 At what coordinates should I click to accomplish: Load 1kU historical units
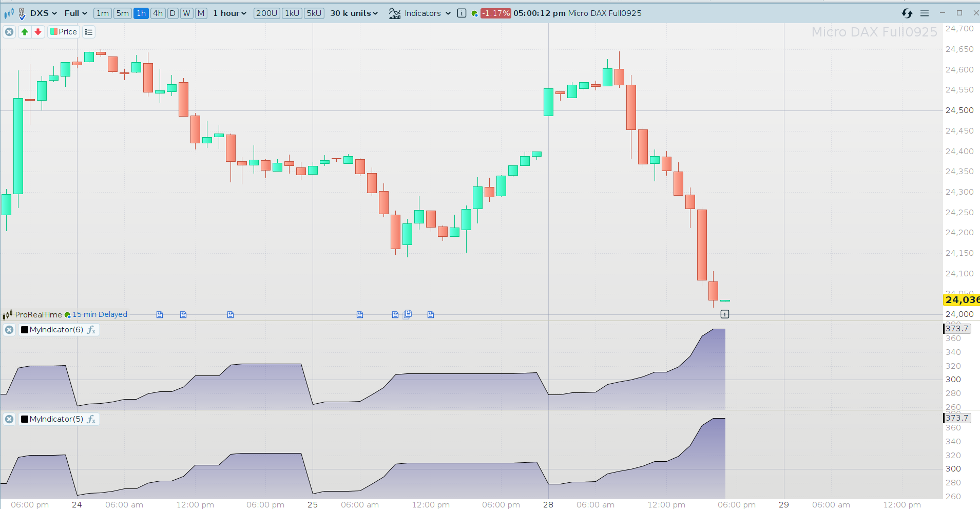(x=292, y=13)
